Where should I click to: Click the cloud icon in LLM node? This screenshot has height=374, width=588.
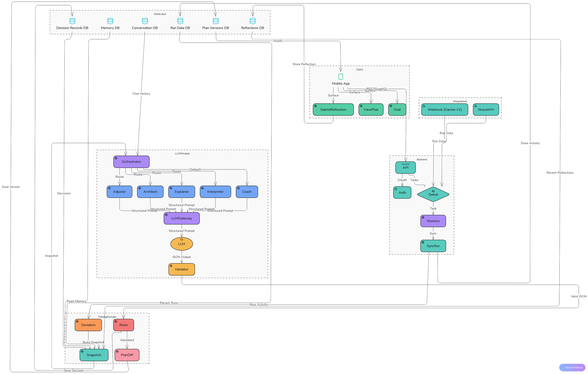tap(182, 239)
